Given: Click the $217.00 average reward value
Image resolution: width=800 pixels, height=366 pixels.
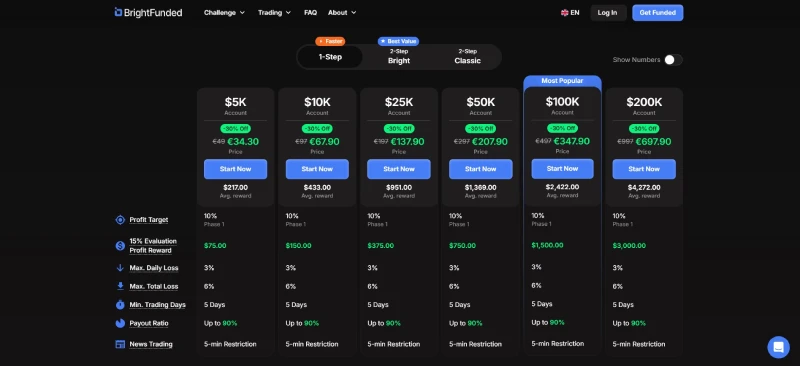Looking at the screenshot, I should 235,188.
